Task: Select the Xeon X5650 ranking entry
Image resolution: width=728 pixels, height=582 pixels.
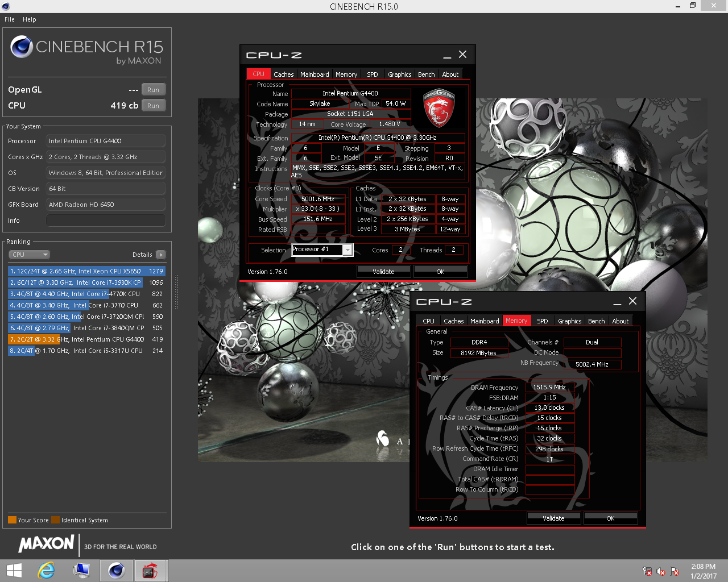Action: (86, 271)
